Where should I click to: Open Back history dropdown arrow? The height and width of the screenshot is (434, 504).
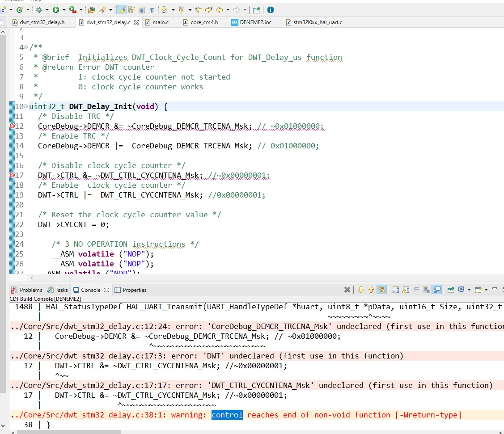[228, 10]
